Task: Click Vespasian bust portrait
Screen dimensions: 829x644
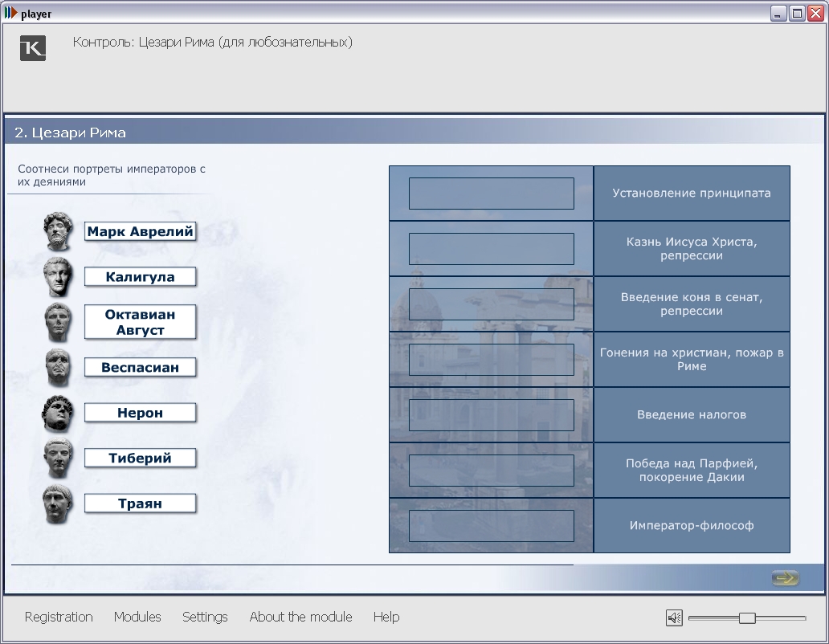Action: 58,368
